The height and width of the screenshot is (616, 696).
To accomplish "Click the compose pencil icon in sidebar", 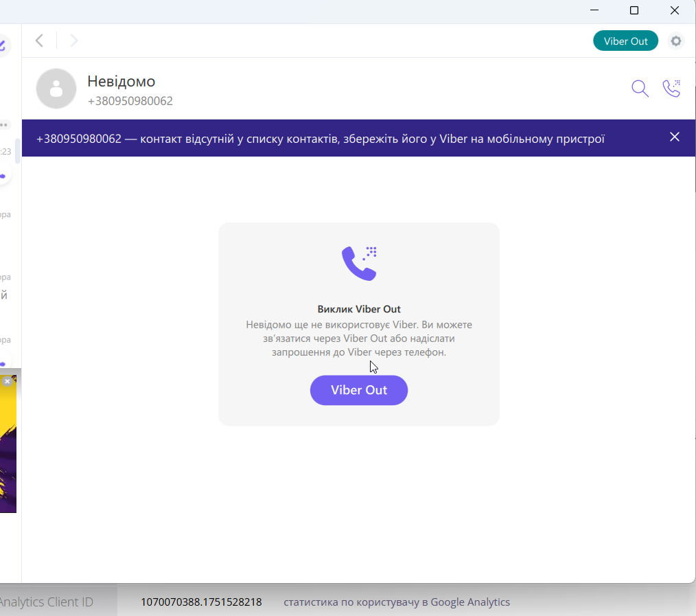I will coord(2,45).
